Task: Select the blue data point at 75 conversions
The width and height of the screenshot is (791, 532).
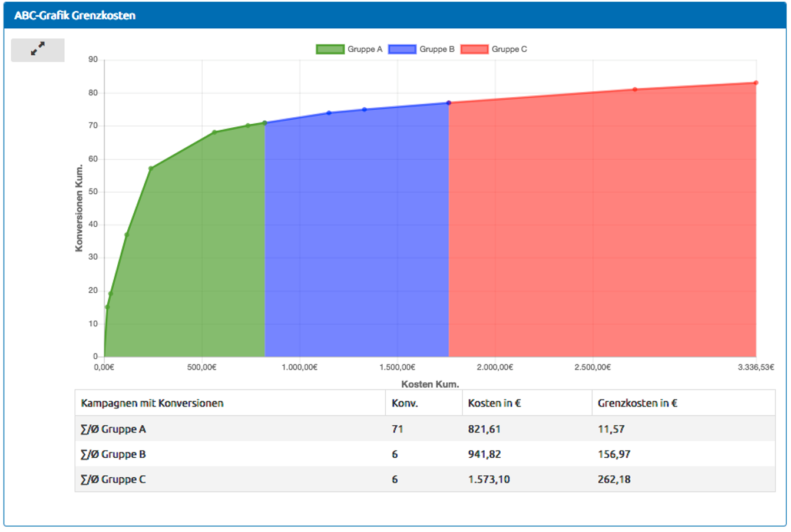Action: pos(365,110)
